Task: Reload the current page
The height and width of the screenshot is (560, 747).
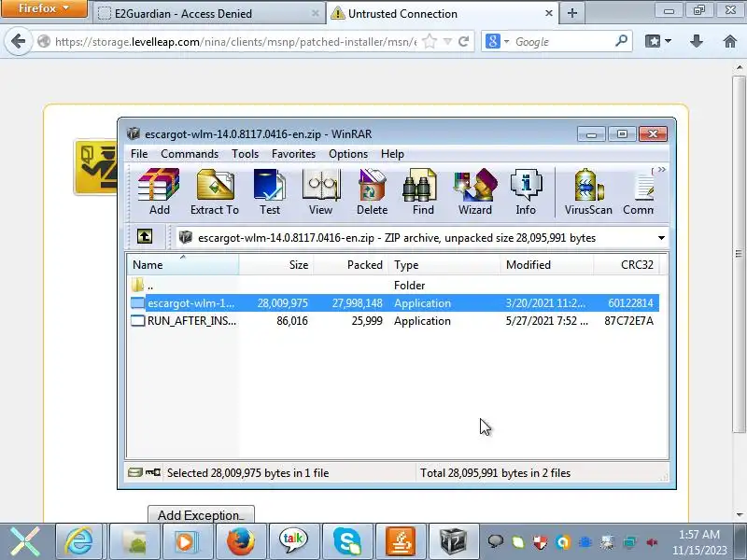Action: 463,42
